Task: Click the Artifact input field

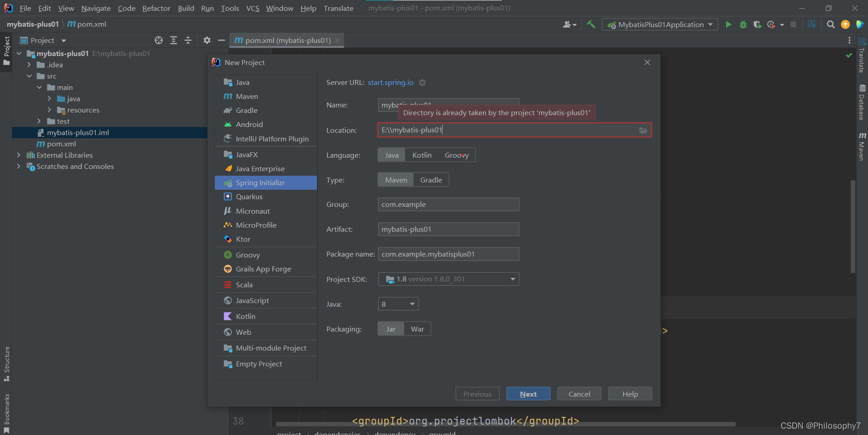Action: [448, 229]
